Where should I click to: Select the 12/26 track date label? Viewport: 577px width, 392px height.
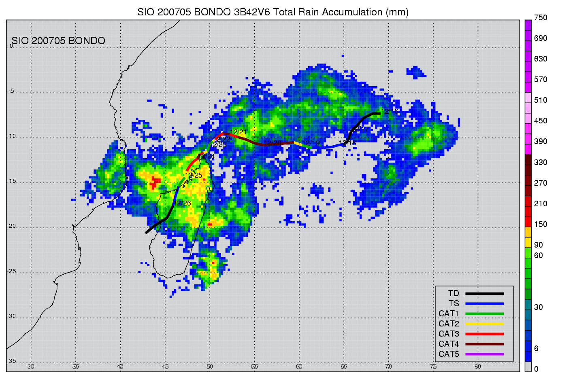click(x=183, y=203)
